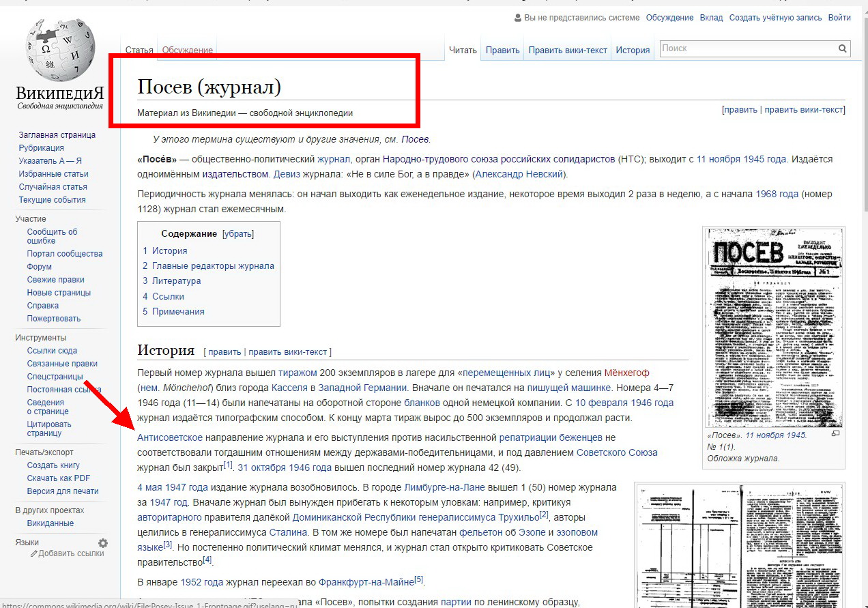Open Викиданные link
This screenshot has width=868, height=608.
pos(50,523)
